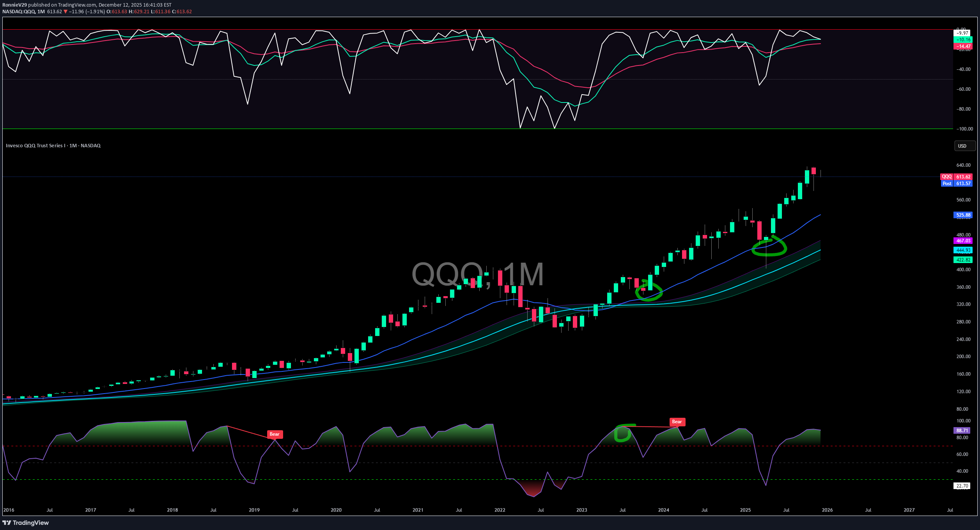Click the 2026 label on time axis
980x530 pixels.
827,510
